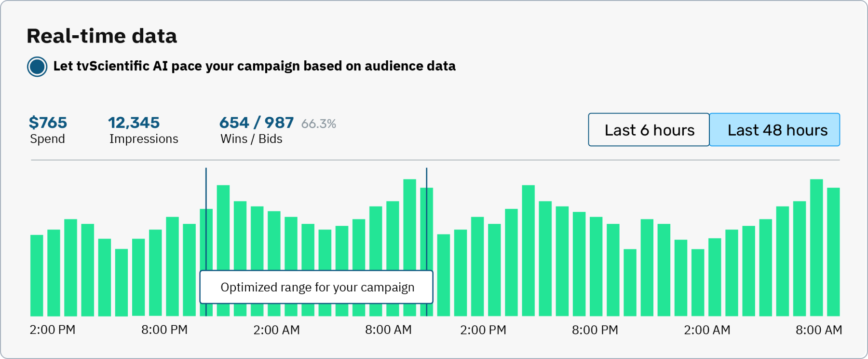
Task: Click the first 2:00 AM axis label
Action: pyautogui.click(x=276, y=330)
